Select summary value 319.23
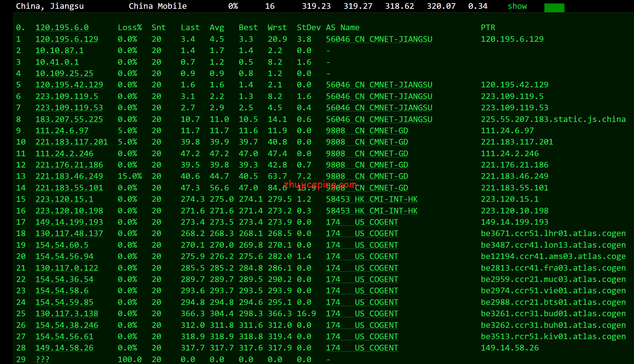 point(316,6)
